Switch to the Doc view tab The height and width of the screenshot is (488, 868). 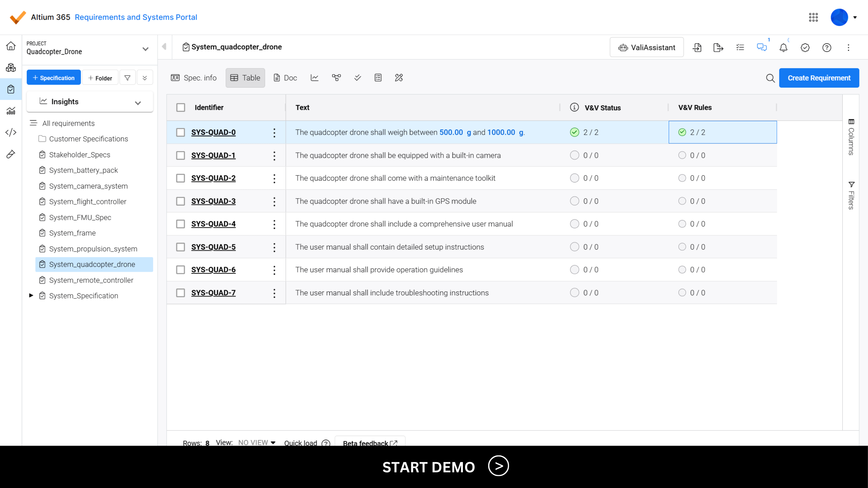pyautogui.click(x=285, y=78)
